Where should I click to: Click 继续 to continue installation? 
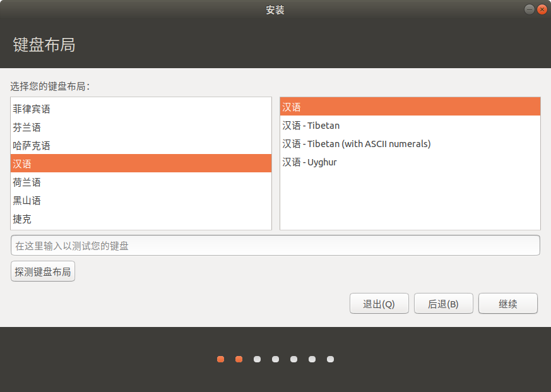[x=508, y=304]
